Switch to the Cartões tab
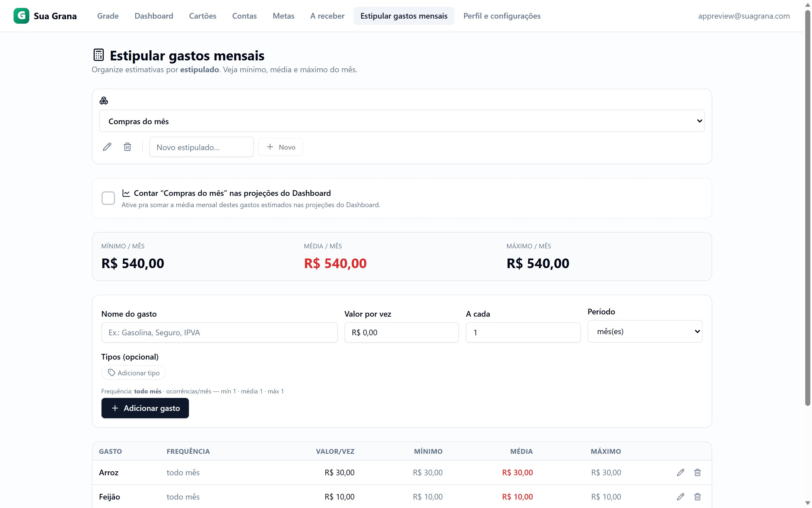Viewport: 812px width, 508px height. coord(203,16)
